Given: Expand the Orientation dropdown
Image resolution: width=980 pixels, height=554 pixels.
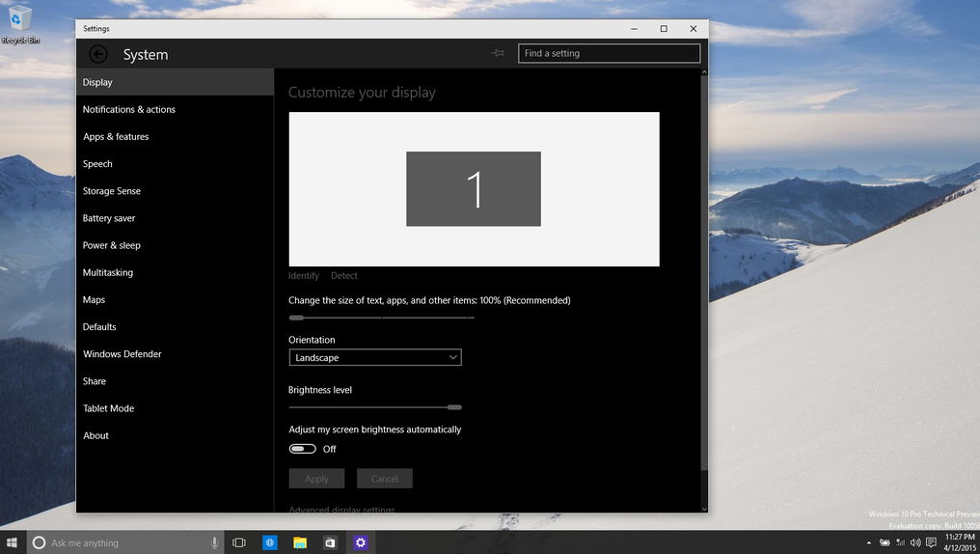Looking at the screenshot, I should click(x=375, y=357).
